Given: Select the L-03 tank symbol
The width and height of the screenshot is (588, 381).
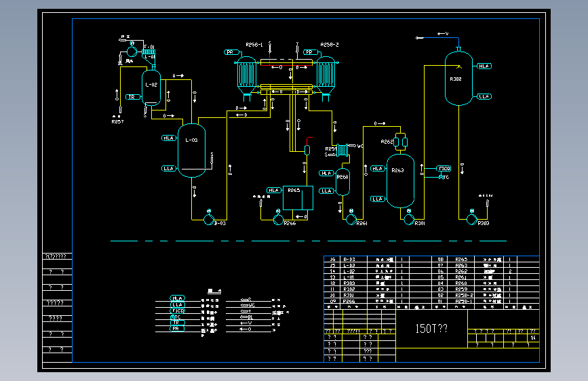Looking at the screenshot, I should pos(191,151).
